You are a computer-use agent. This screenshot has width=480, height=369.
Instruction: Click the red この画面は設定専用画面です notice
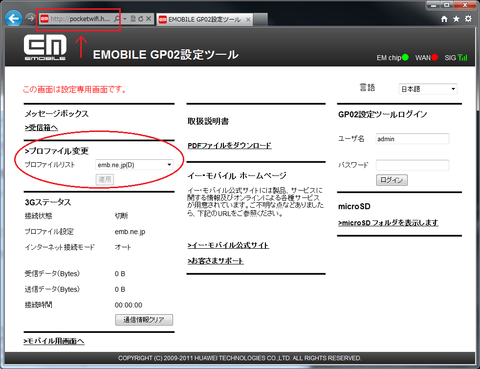tap(74, 89)
